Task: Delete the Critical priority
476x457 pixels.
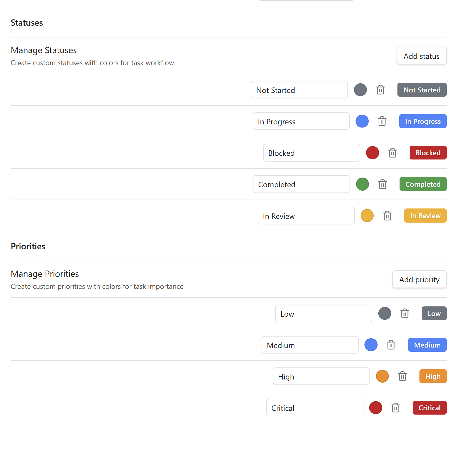Action: click(396, 408)
